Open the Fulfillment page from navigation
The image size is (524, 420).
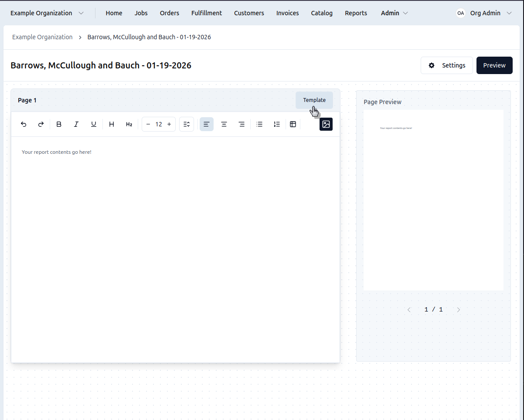(x=207, y=13)
